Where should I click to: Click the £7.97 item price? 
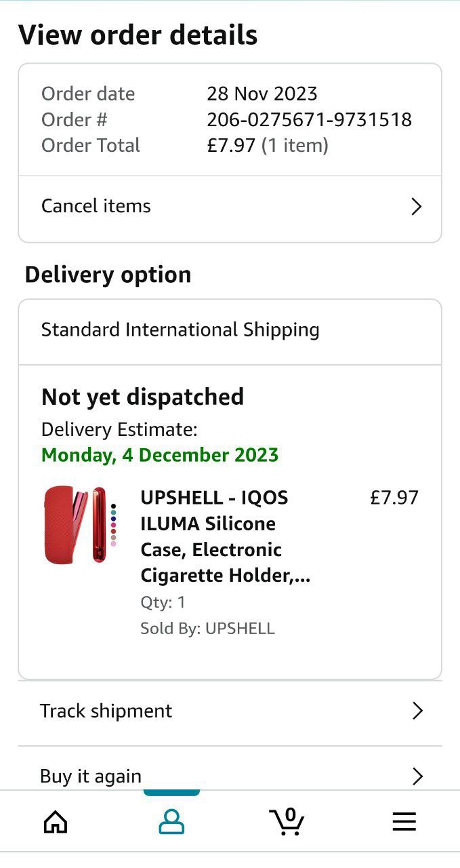(x=394, y=498)
